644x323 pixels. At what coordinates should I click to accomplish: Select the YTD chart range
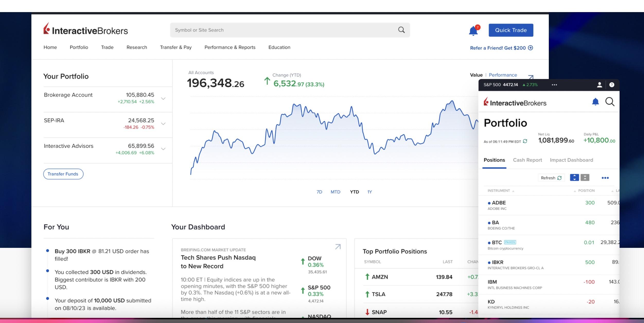click(354, 192)
